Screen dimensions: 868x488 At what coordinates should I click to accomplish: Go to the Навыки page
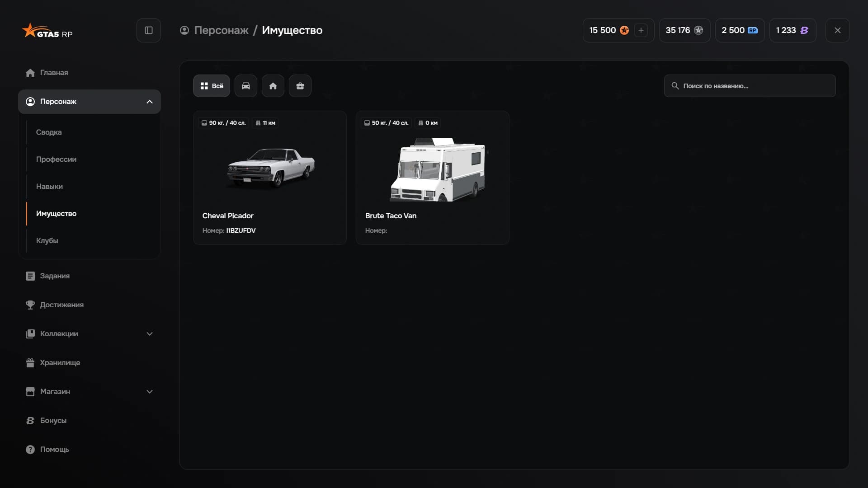coord(49,187)
